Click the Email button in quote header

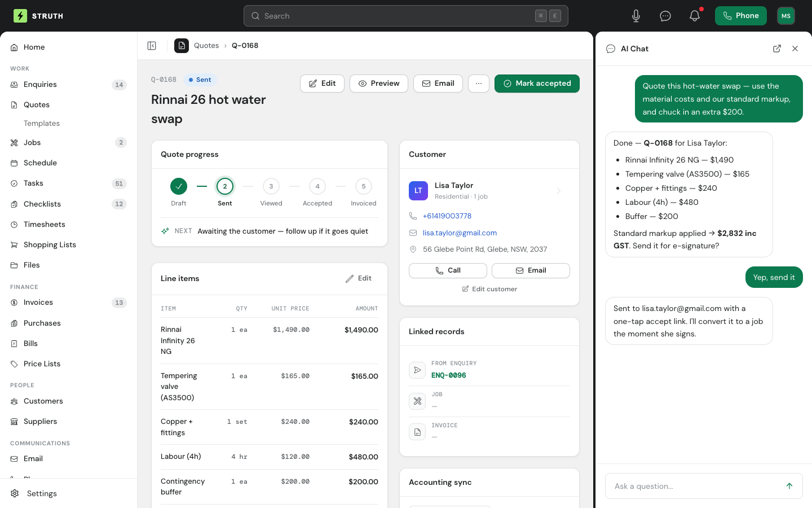click(438, 84)
